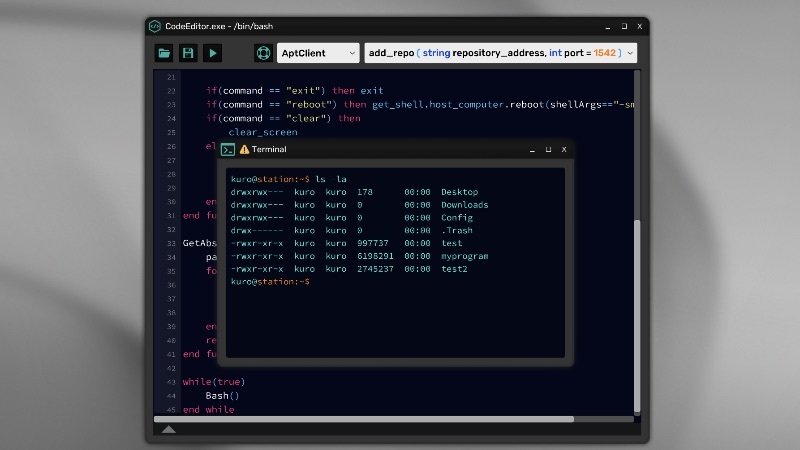The image size is (800, 450).
Task: Click file size 6198291 in terminal
Action: [x=376, y=256]
